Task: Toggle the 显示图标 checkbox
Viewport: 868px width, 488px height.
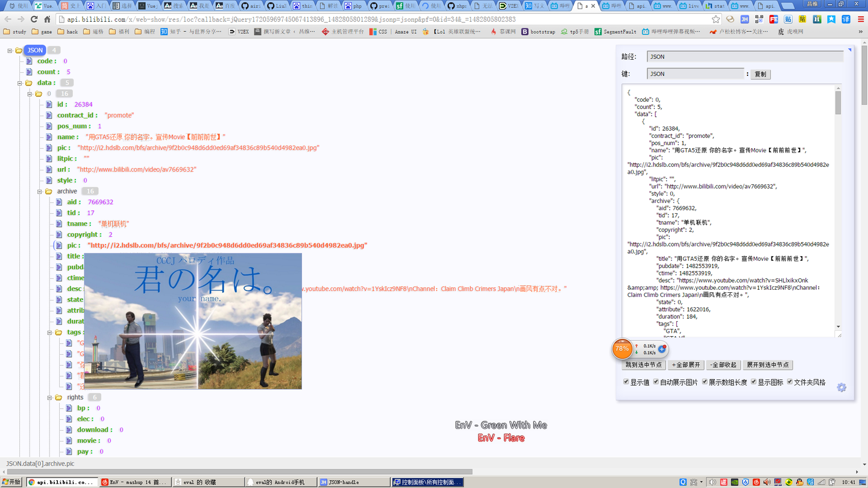Action: [753, 382]
